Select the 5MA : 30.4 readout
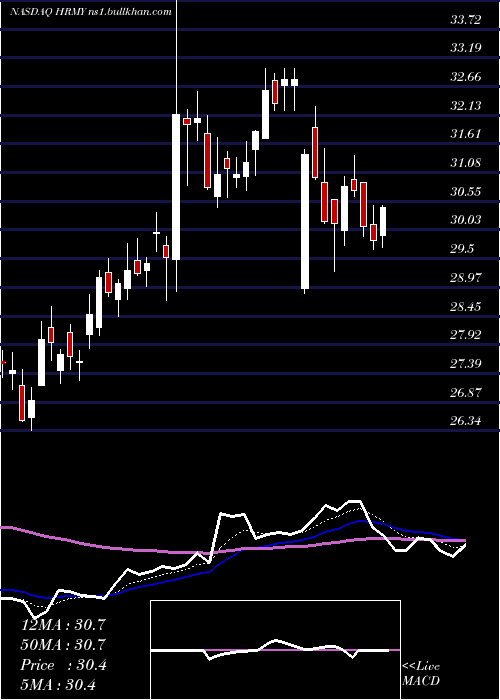Screen dimensions: 500x700 [x=58, y=685]
